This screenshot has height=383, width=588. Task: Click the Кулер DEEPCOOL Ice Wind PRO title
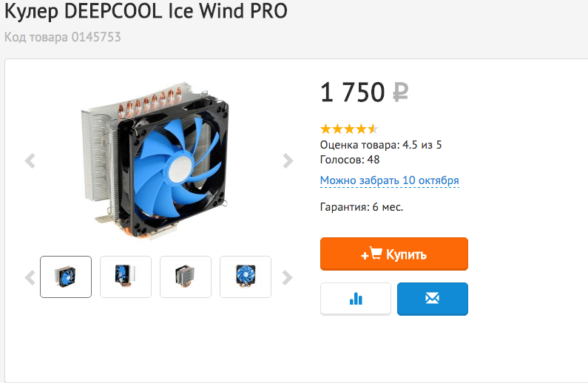coord(146,11)
